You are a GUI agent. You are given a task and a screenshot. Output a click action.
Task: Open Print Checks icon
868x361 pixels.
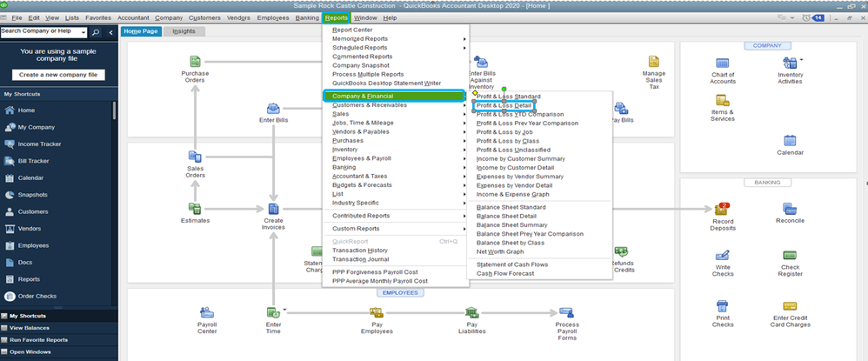point(723,306)
